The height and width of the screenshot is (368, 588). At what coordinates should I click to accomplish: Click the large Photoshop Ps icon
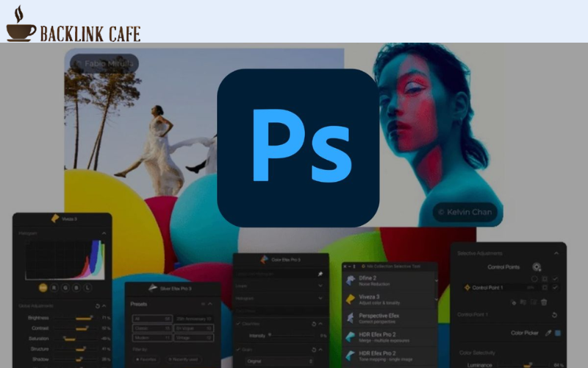click(298, 148)
